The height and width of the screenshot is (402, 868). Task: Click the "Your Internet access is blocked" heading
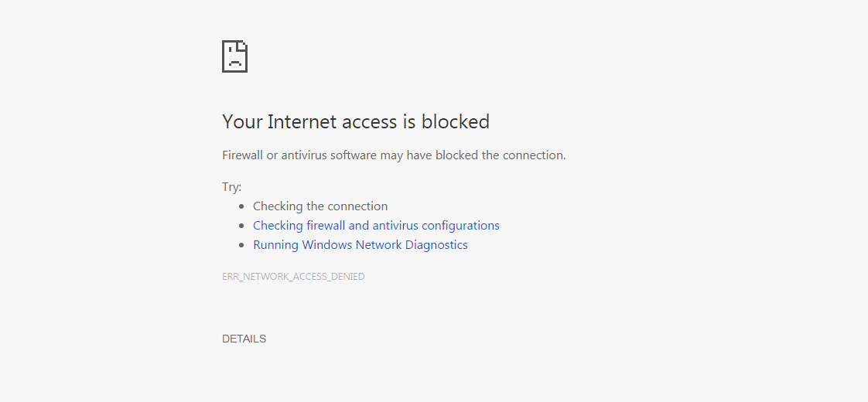(x=356, y=122)
